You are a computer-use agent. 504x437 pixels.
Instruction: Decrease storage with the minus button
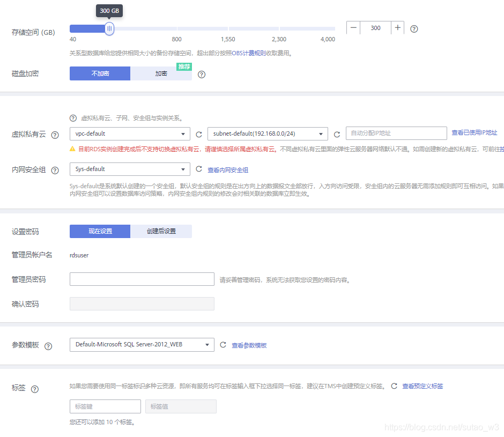coord(353,28)
